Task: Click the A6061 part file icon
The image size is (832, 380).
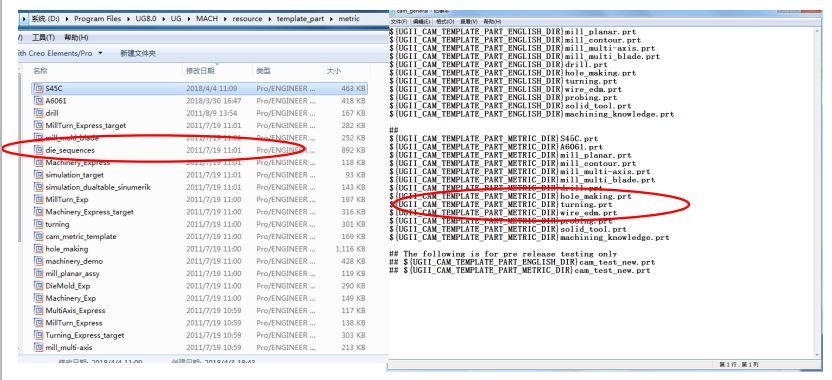Action: (x=38, y=100)
